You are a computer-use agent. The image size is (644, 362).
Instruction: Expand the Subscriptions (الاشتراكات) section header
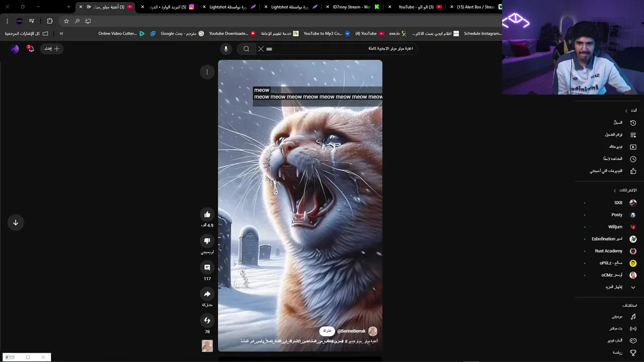point(625,191)
